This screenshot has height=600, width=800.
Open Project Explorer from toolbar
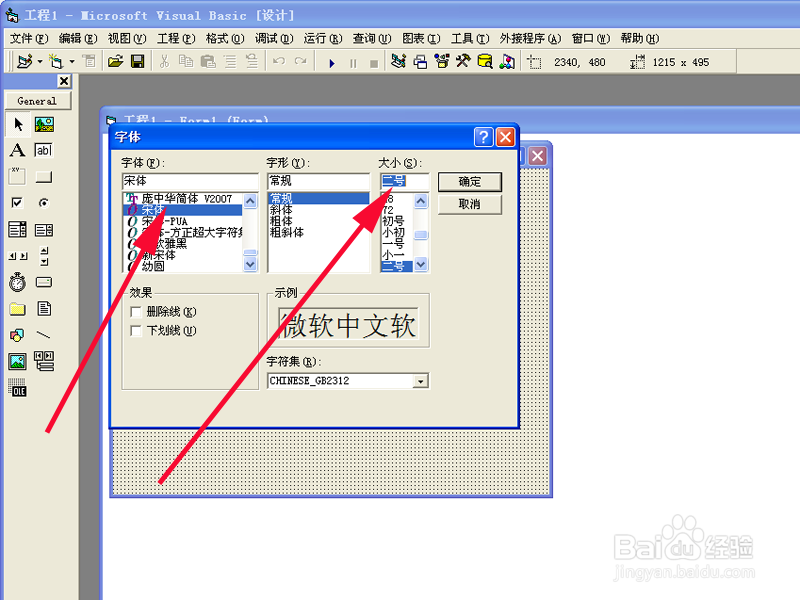(x=398, y=62)
